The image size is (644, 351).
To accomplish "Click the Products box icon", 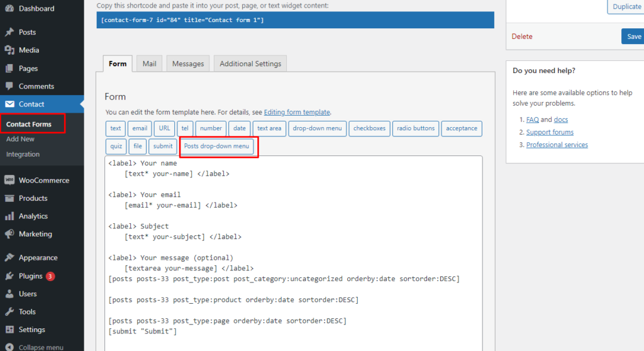I will [9, 198].
